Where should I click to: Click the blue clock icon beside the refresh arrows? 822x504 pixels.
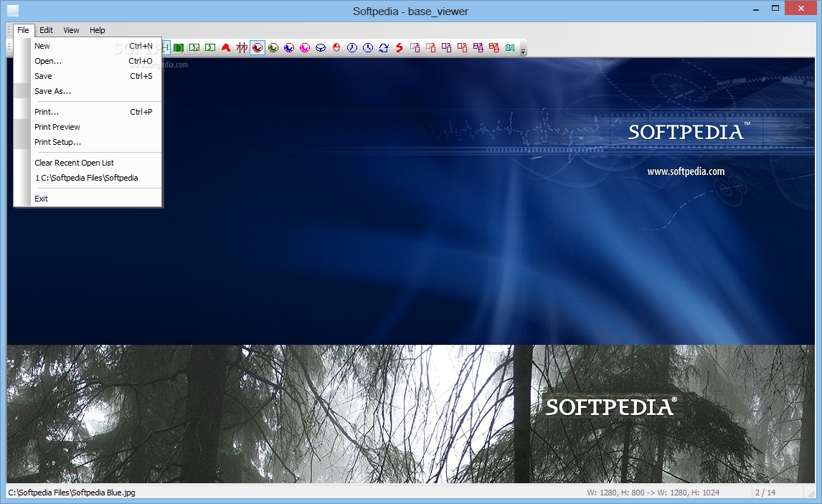tap(368, 47)
